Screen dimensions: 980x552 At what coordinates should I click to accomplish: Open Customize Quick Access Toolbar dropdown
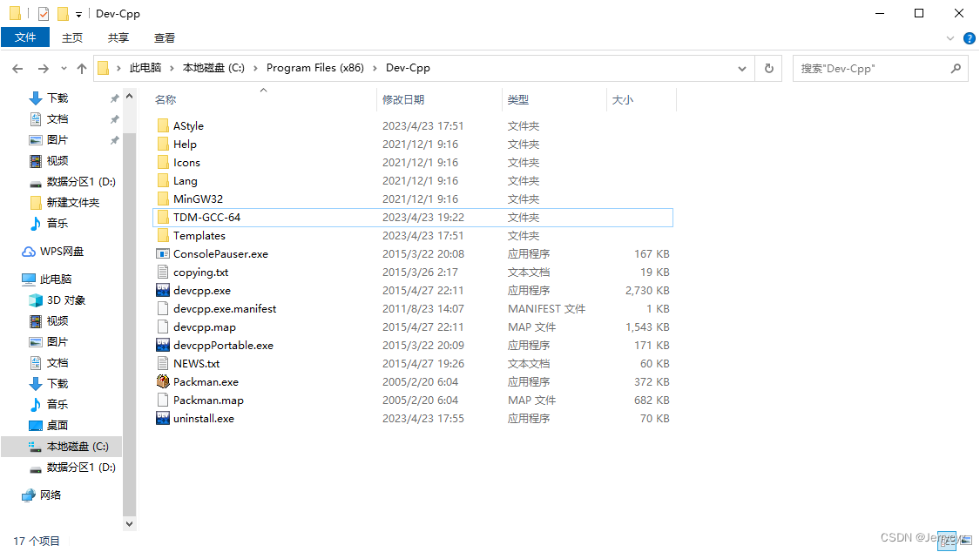click(78, 14)
